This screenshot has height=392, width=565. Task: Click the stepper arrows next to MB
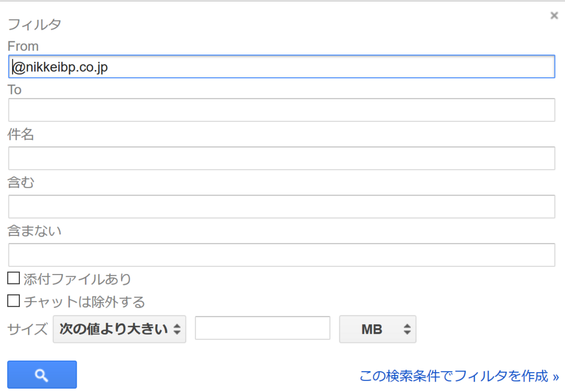[x=407, y=329]
